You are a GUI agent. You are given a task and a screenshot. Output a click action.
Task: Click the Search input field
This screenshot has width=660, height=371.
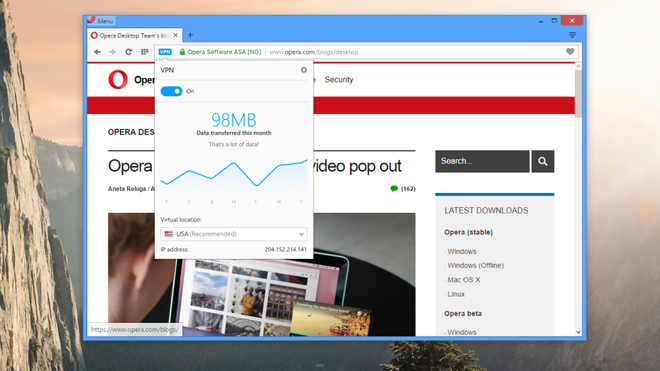pos(482,161)
